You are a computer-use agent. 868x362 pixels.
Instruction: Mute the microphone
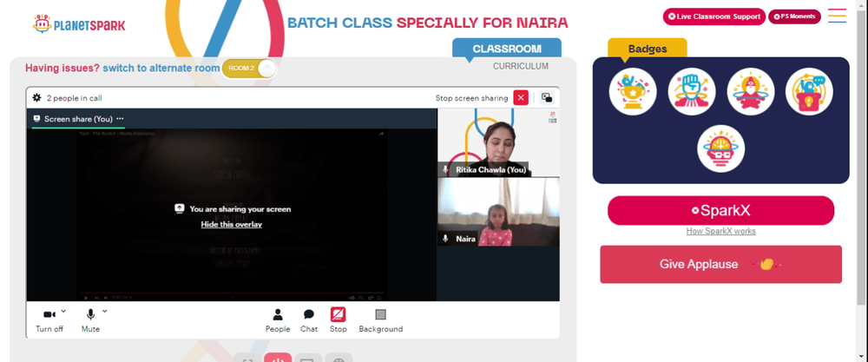tap(90, 321)
